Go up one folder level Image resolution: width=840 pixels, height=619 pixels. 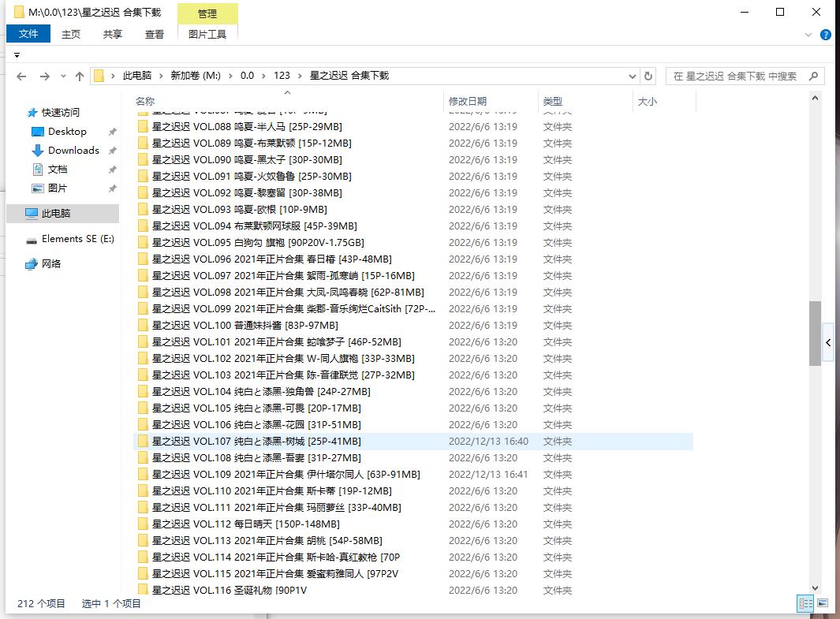(x=79, y=76)
